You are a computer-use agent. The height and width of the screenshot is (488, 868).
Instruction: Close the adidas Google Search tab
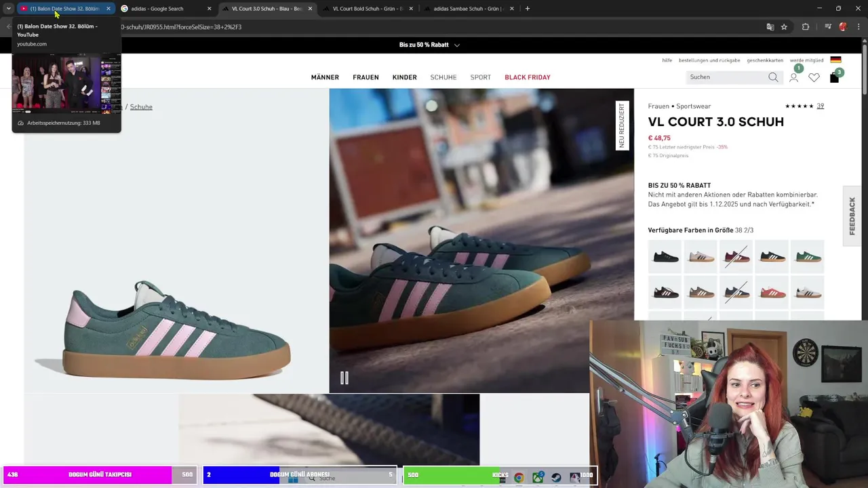pyautogui.click(x=209, y=9)
